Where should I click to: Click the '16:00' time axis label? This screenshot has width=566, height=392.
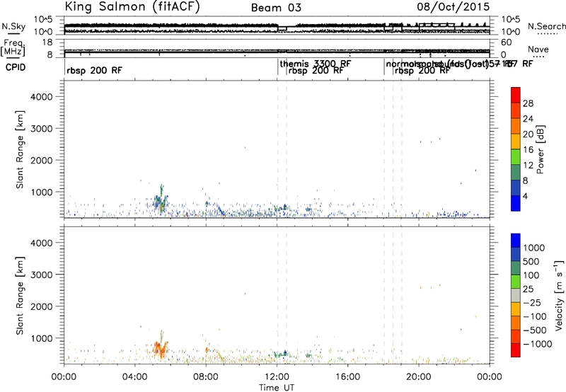pyautogui.click(x=347, y=377)
